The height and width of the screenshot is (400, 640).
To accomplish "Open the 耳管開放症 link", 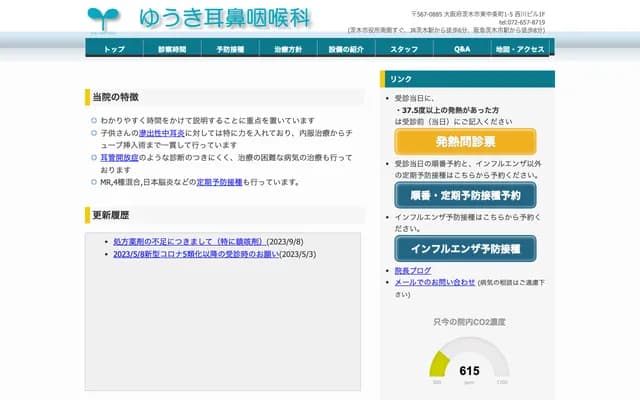I will click(122, 157).
